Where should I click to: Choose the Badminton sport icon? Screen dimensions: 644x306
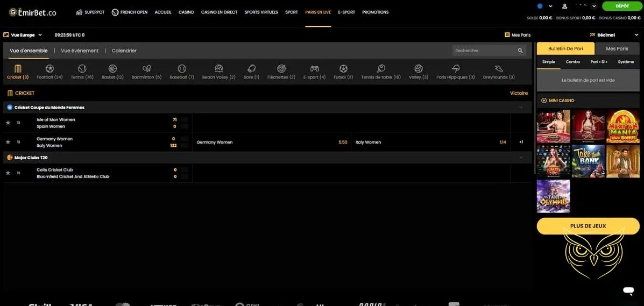[x=146, y=69]
